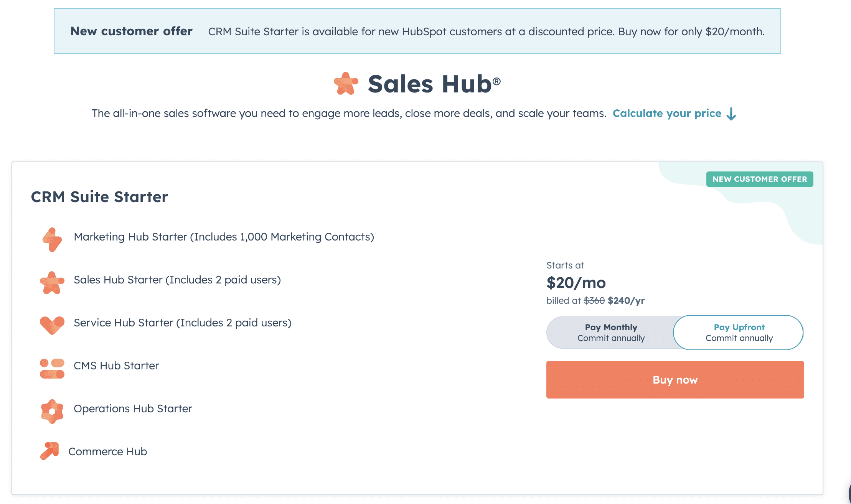The width and height of the screenshot is (851, 504).
Task: Click the green NEW CUSTOMER OFFER badge
Action: [759, 179]
